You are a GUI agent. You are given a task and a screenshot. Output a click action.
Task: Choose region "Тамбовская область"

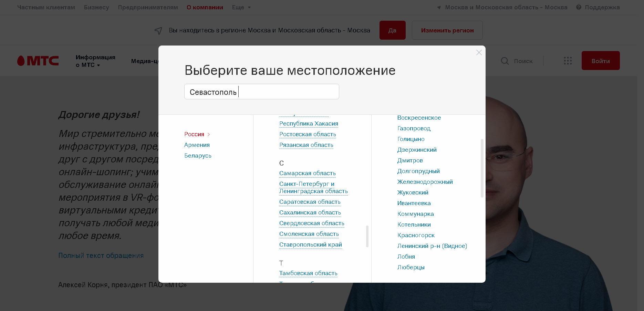coord(308,273)
